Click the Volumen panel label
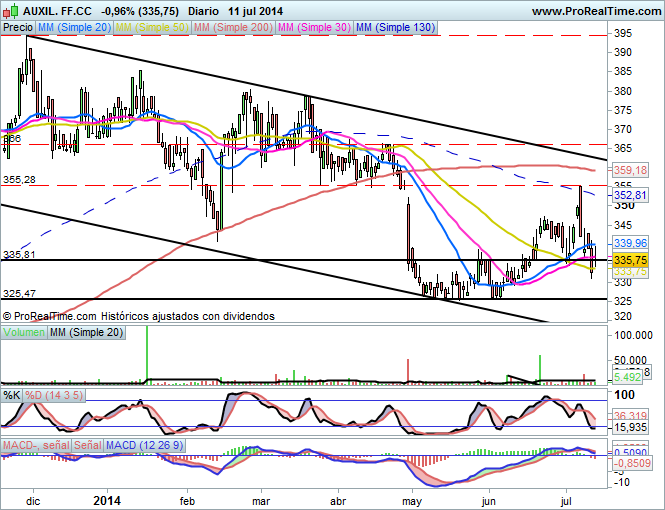 coord(23,331)
